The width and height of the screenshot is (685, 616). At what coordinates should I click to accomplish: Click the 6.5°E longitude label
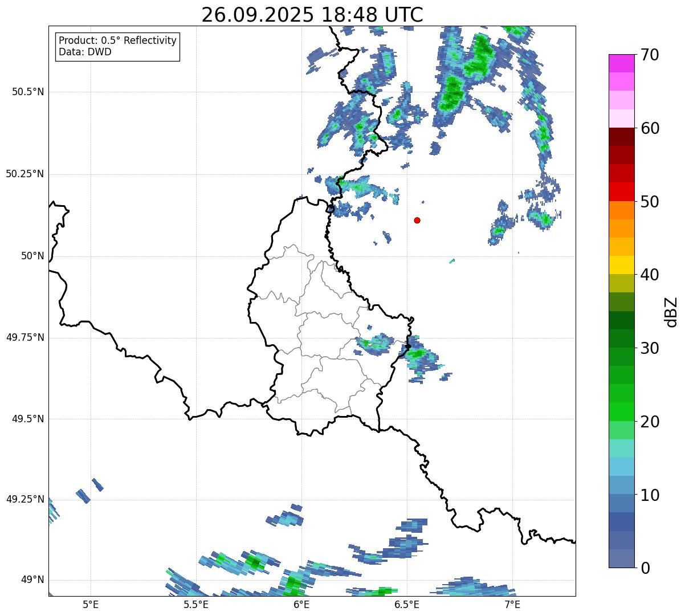pyautogui.click(x=407, y=604)
